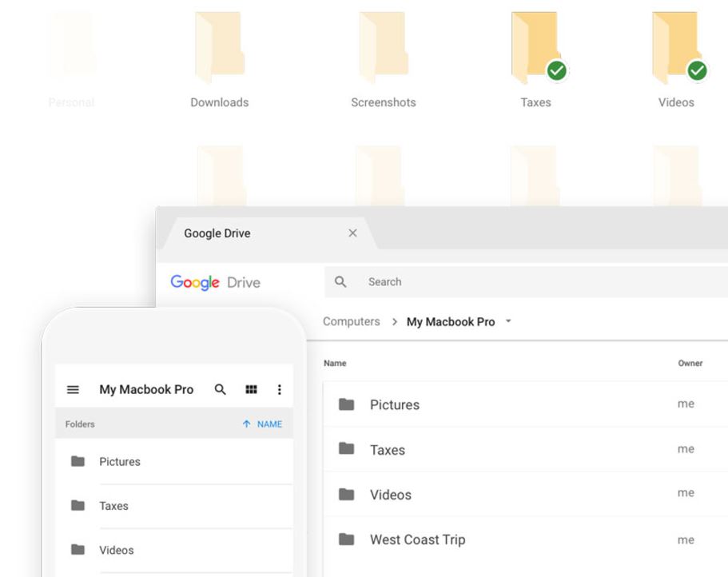
Task: Click the My Macbook Pro breadcrumb label
Action: tap(451, 322)
